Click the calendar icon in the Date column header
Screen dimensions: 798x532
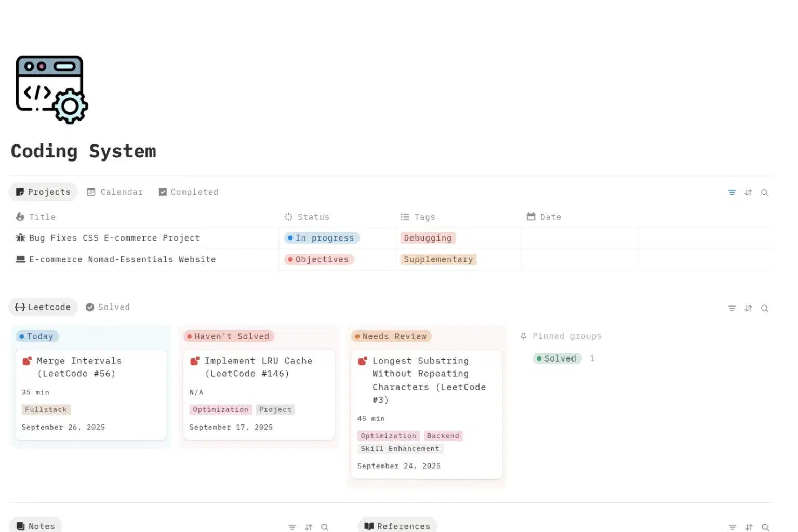click(x=531, y=217)
